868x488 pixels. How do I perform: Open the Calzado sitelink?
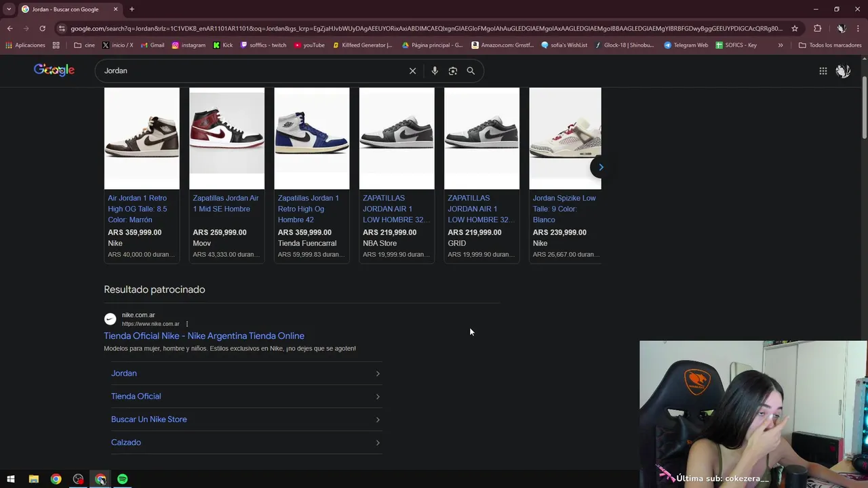coord(126,443)
